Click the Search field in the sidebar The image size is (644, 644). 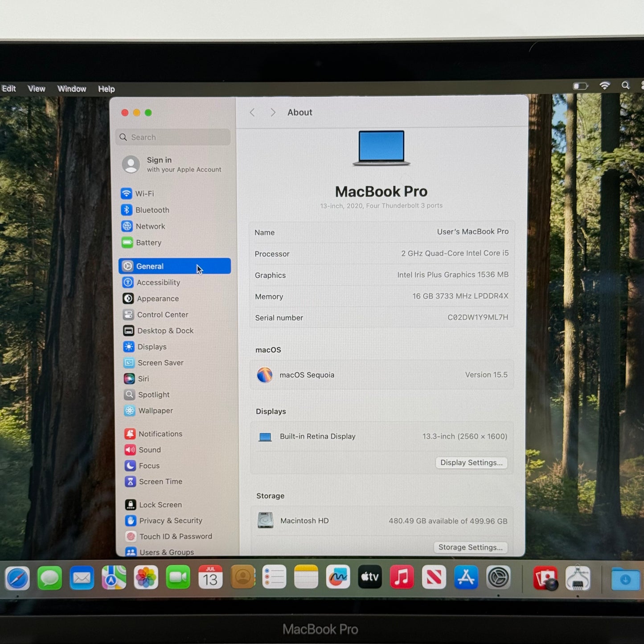[x=173, y=137]
